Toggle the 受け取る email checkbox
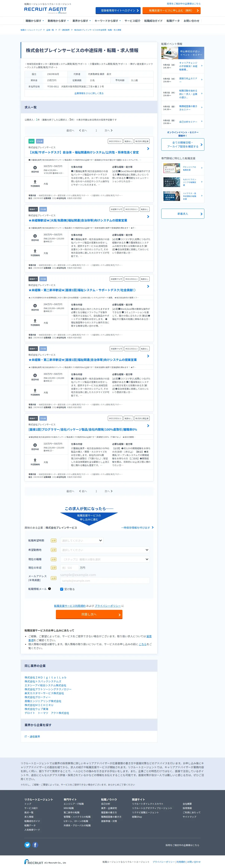The image size is (225, 868). [61, 589]
